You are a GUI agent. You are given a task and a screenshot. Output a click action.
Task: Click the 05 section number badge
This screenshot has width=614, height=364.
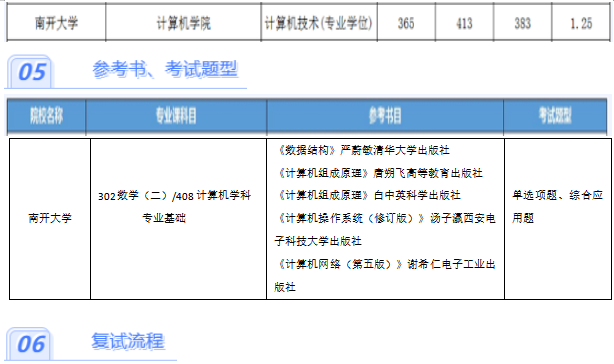[x=31, y=72]
